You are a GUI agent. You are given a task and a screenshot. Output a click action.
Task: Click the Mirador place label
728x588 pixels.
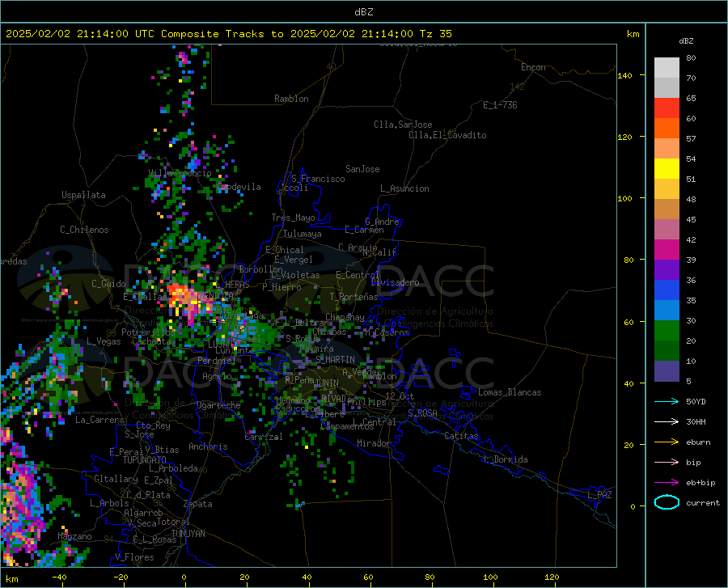[374, 443]
